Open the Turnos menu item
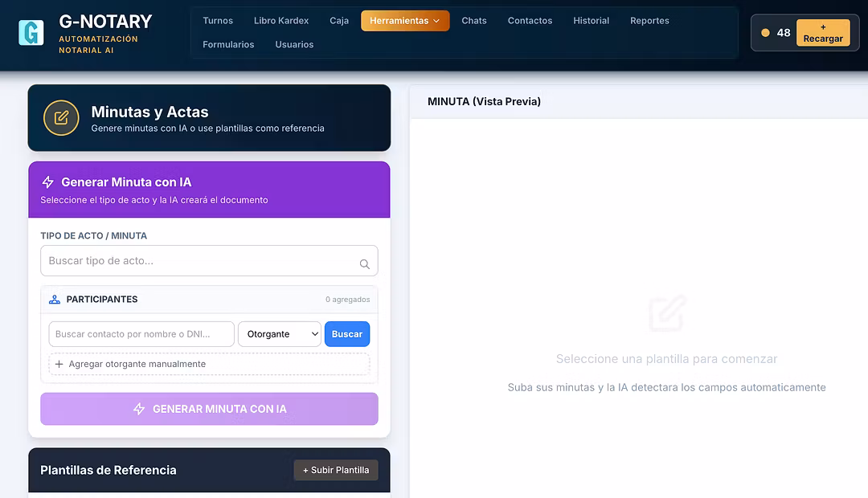The height and width of the screenshot is (498, 868). pos(218,21)
